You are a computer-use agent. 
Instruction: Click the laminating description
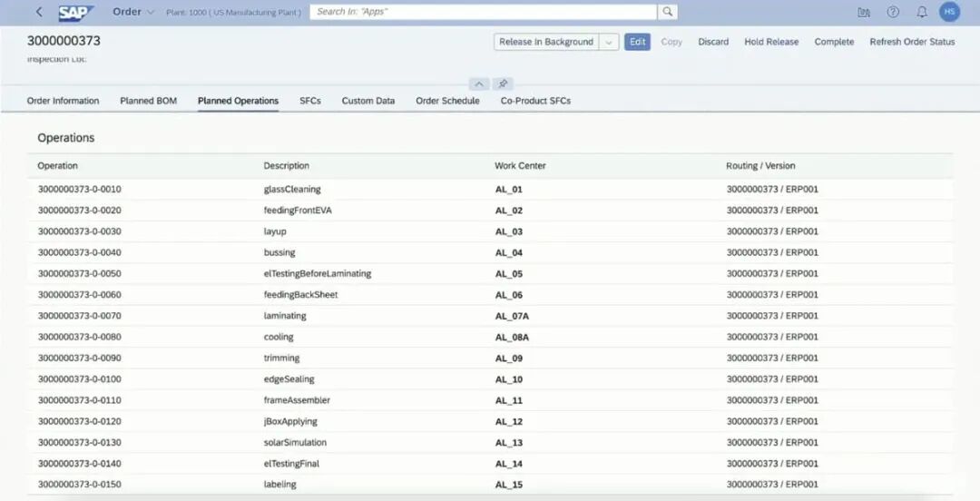(x=285, y=316)
